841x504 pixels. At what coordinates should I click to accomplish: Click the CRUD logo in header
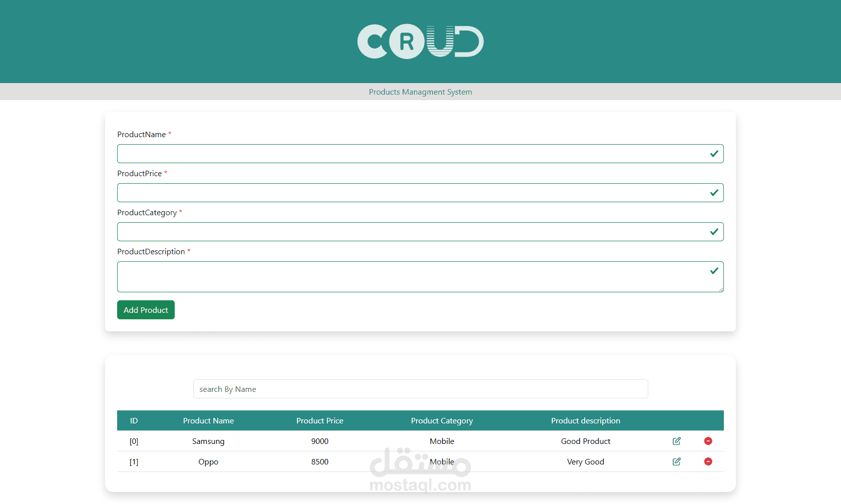pyautogui.click(x=420, y=41)
